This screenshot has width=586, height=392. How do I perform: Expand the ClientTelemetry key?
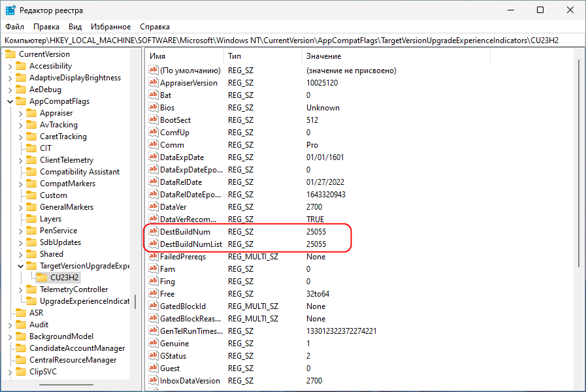coord(20,160)
